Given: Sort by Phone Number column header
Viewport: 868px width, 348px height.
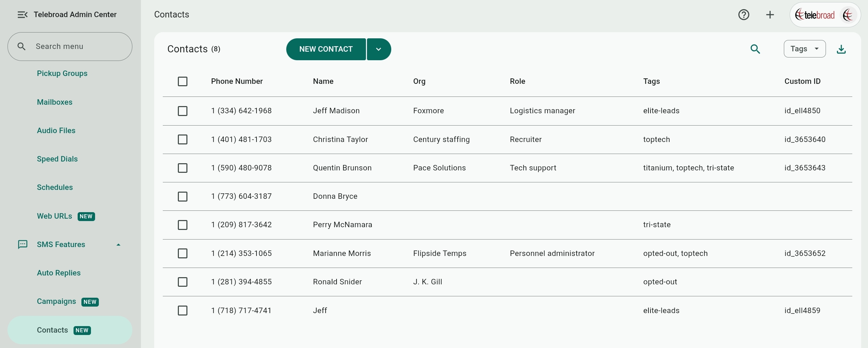Looking at the screenshot, I should (x=237, y=81).
